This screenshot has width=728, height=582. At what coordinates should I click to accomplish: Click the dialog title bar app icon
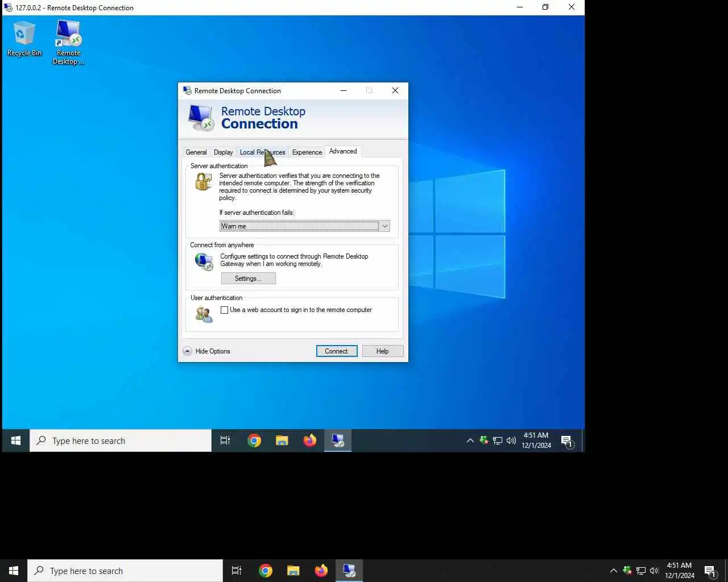tap(187, 90)
